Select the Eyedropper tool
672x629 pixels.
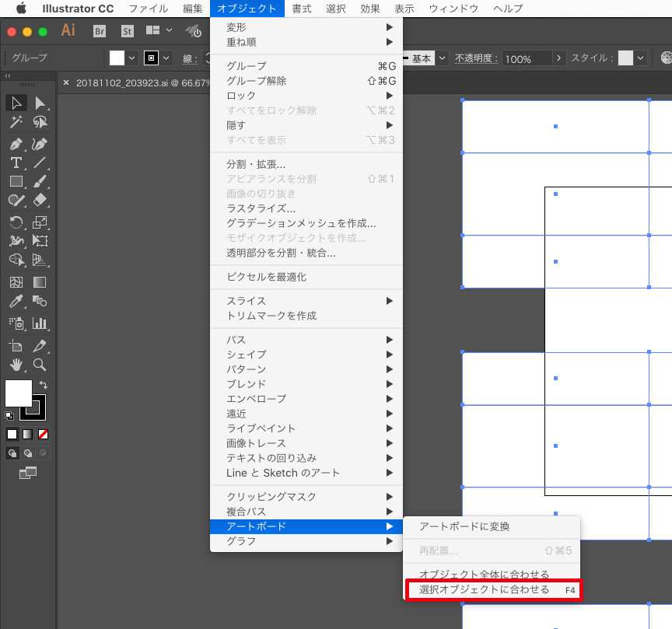click(16, 301)
